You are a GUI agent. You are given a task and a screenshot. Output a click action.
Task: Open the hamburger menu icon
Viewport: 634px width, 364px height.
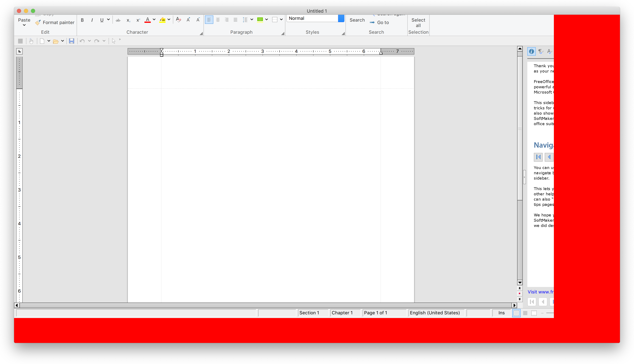point(21,41)
